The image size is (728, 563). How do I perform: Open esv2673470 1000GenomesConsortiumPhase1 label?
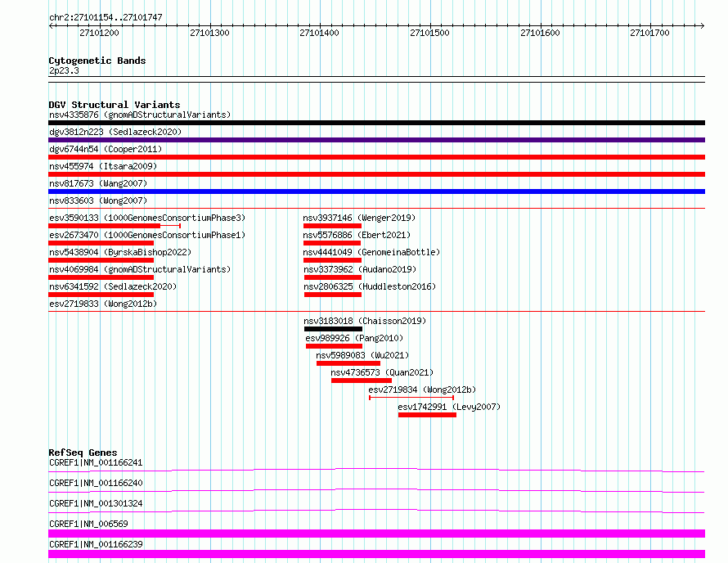[x=147, y=235]
